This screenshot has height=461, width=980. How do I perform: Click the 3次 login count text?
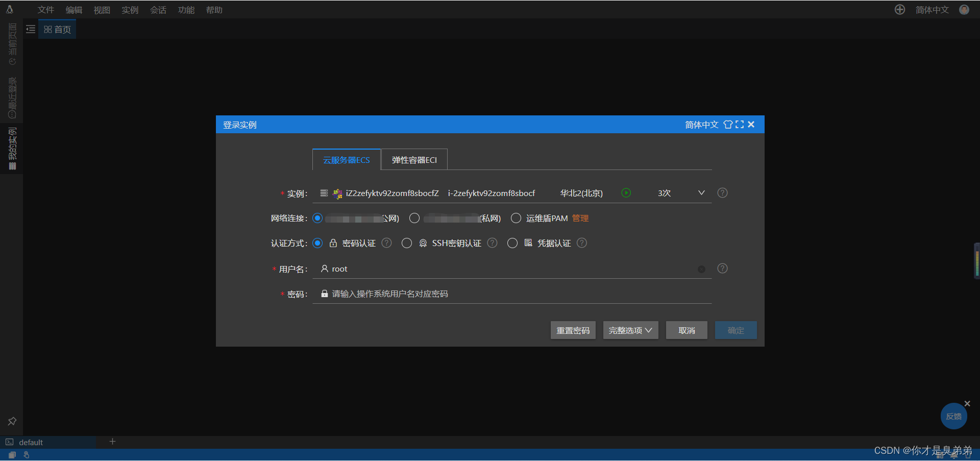664,193
